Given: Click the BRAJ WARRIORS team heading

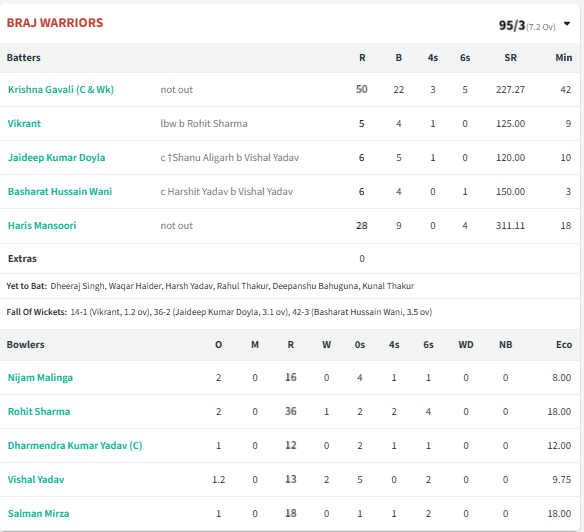Looking at the screenshot, I should (55, 23).
